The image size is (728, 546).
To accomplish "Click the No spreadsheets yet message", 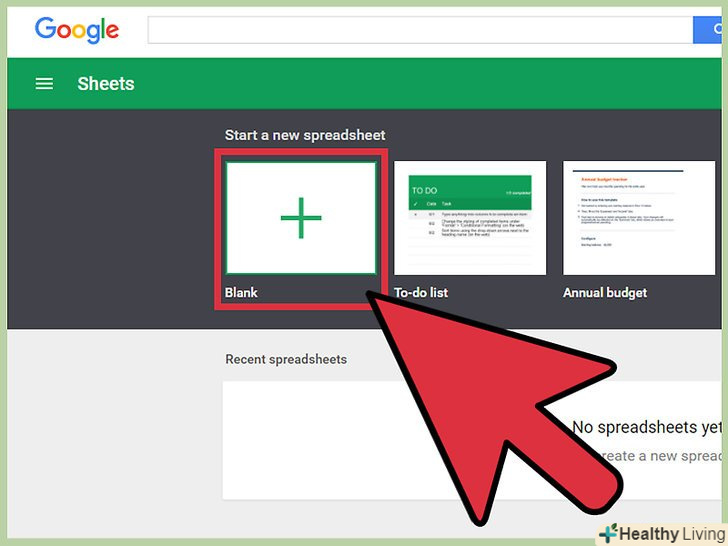I will [647, 427].
